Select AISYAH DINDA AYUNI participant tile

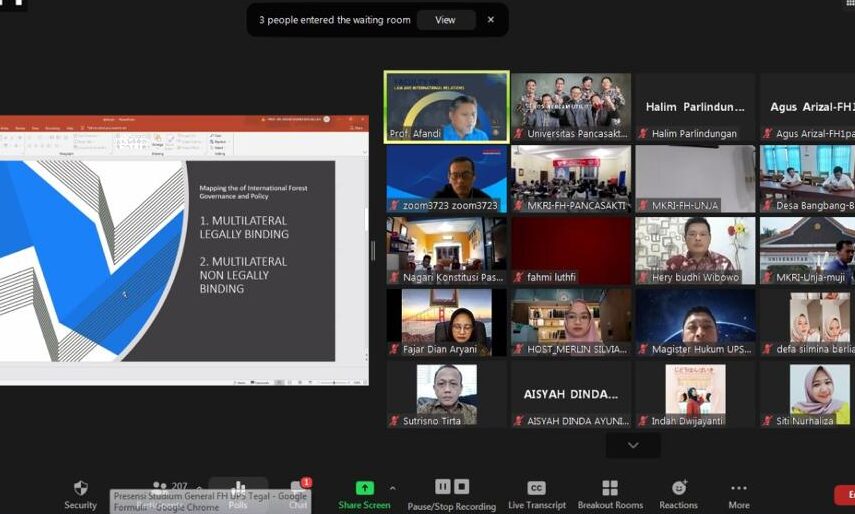tap(571, 395)
